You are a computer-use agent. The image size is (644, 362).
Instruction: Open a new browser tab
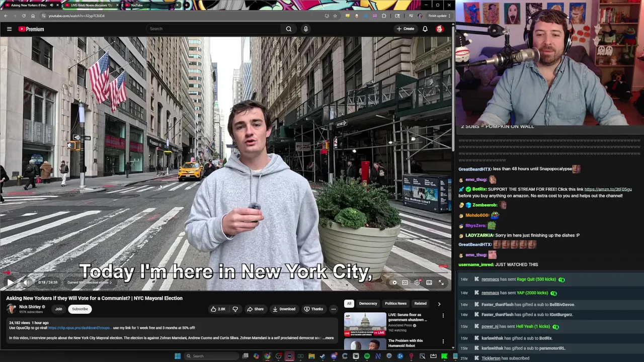coord(186,5)
